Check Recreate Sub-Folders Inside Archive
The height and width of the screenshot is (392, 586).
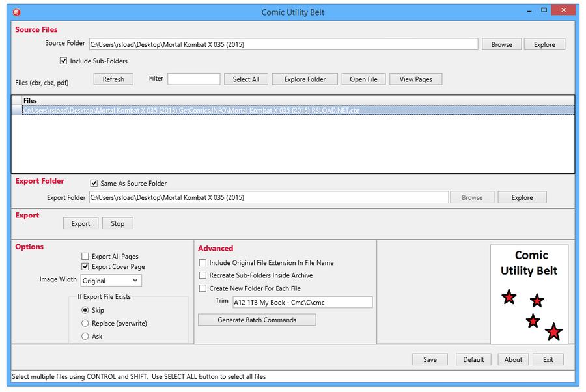[x=202, y=275]
